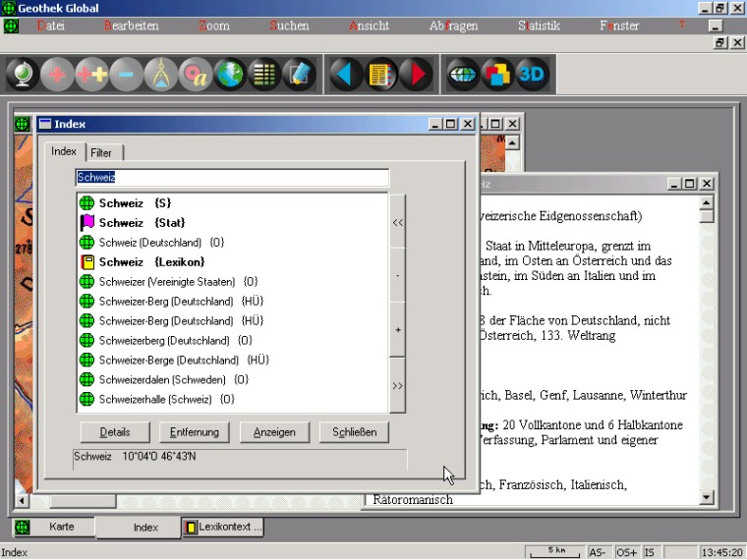This screenshot has width=747, height=560.
Task: Open the Statistik menu
Action: click(x=539, y=26)
